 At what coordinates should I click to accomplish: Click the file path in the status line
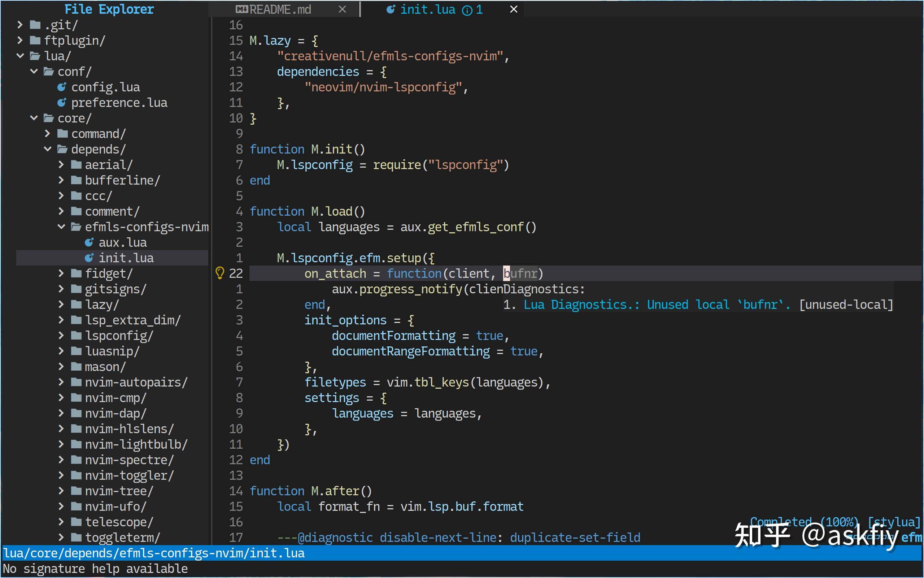[x=154, y=553]
